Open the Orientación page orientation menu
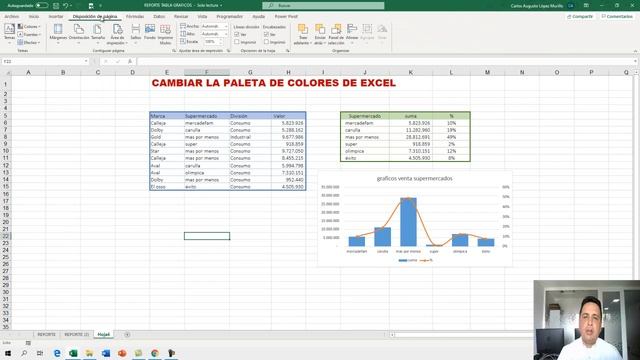Image resolution: width=640 pixels, height=360 pixels. 79,33
